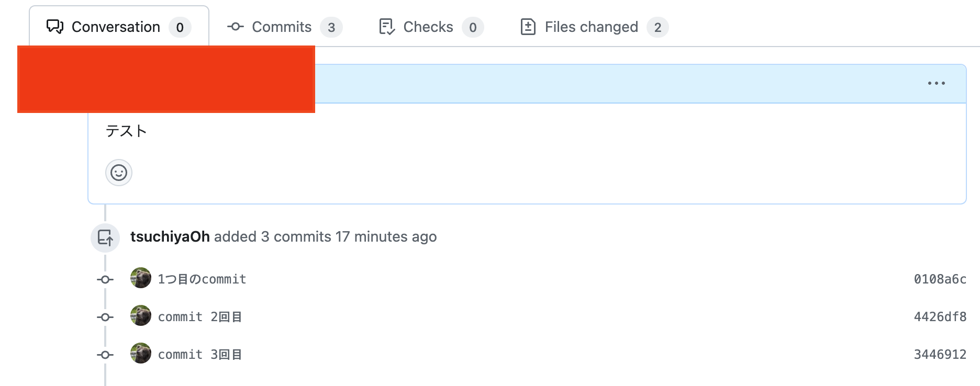Add an emoji reaction to the comment
The image size is (980, 386).
pyautogui.click(x=119, y=173)
